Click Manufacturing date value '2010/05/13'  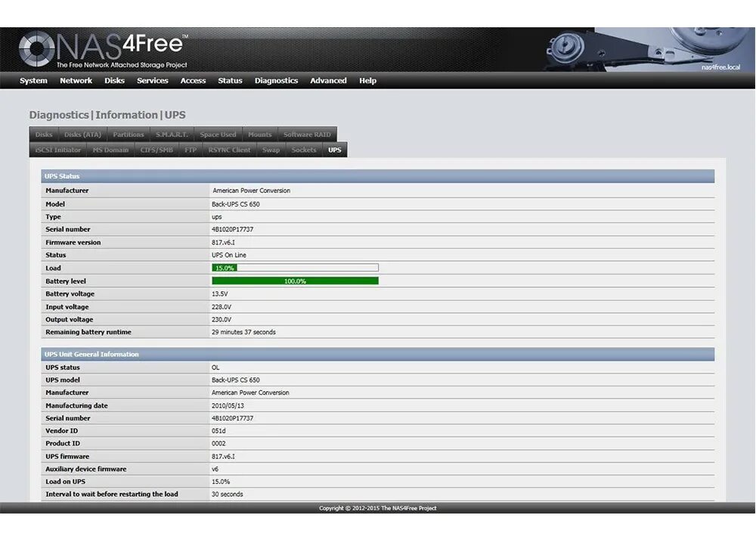(x=228, y=405)
